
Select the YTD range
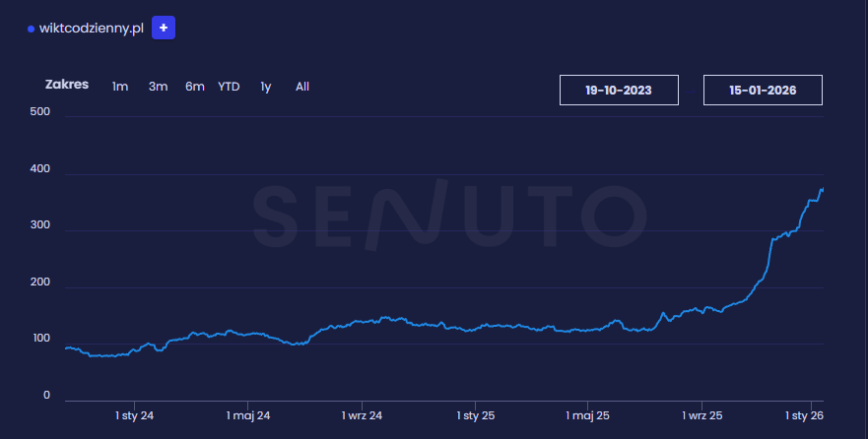coord(229,87)
